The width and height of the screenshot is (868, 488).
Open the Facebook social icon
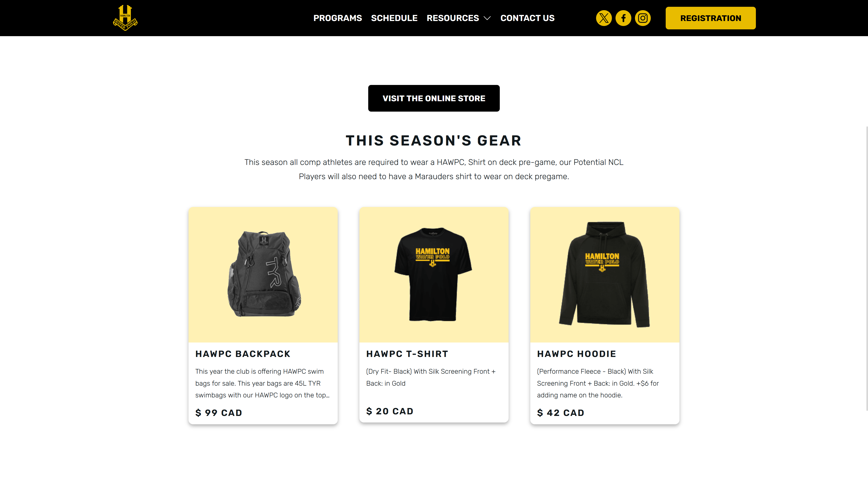tap(623, 18)
